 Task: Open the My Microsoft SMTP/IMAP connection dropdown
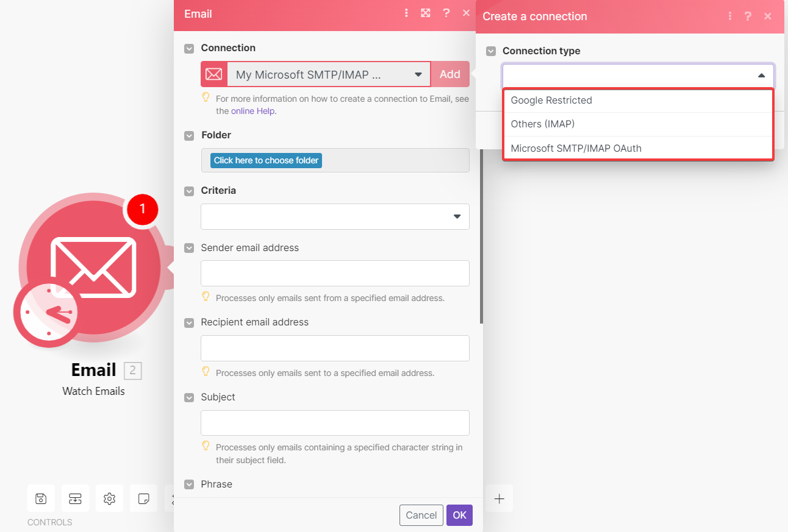329,74
